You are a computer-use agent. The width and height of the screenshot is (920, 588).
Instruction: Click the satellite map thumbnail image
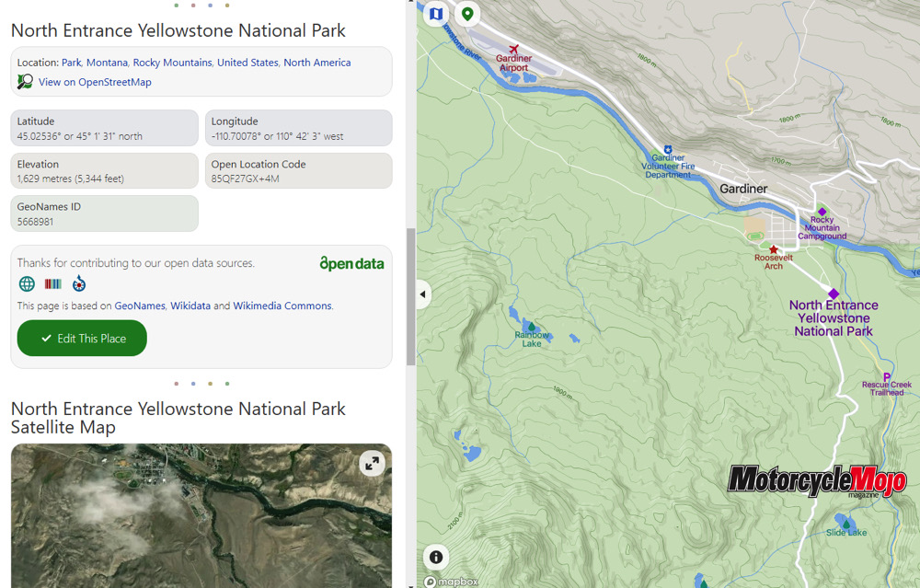184,520
